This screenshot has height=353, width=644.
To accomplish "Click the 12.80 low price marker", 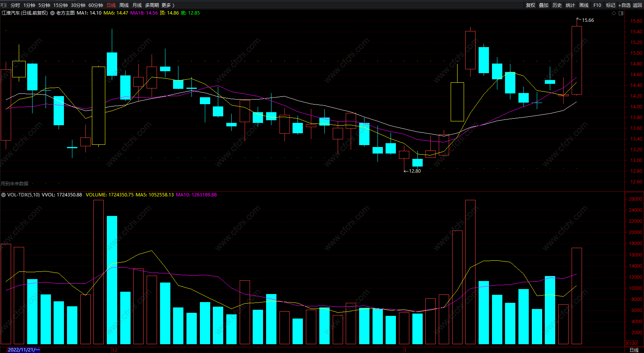I will (415, 171).
